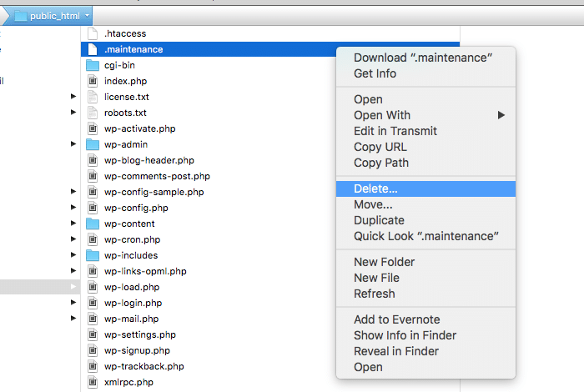584x392 pixels.
Task: Select the wp-includes folder icon
Action: pyautogui.click(x=93, y=255)
